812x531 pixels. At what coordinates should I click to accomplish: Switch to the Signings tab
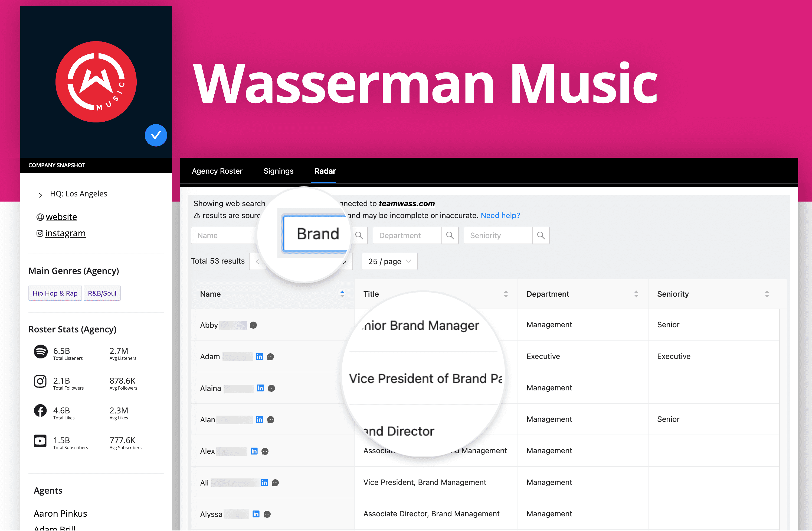pos(278,171)
